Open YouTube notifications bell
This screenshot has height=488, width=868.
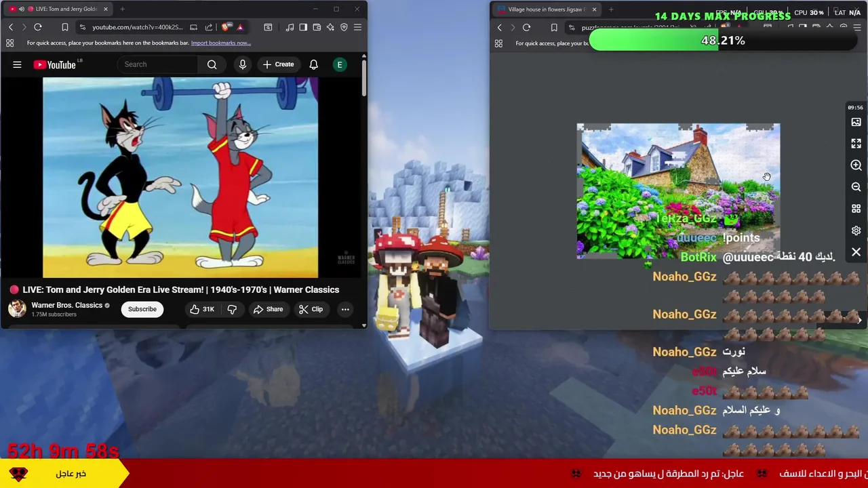pos(313,64)
